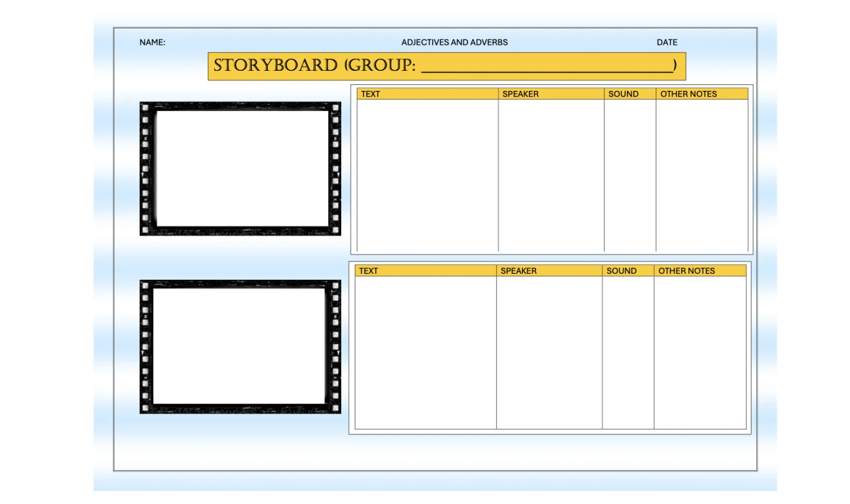This screenshot has width=850, height=504.
Task: Select the OTHER NOTES header in bottom table
Action: pos(686,271)
